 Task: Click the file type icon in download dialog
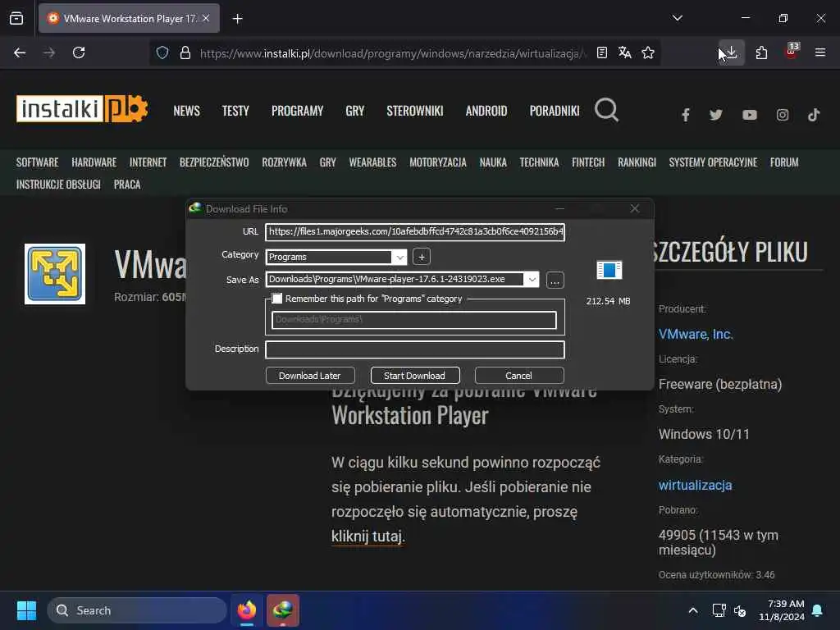609,270
